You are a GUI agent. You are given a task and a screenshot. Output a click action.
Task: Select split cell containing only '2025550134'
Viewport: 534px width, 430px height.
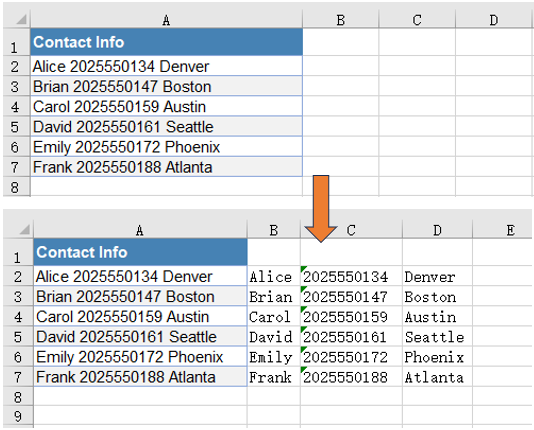click(351, 276)
